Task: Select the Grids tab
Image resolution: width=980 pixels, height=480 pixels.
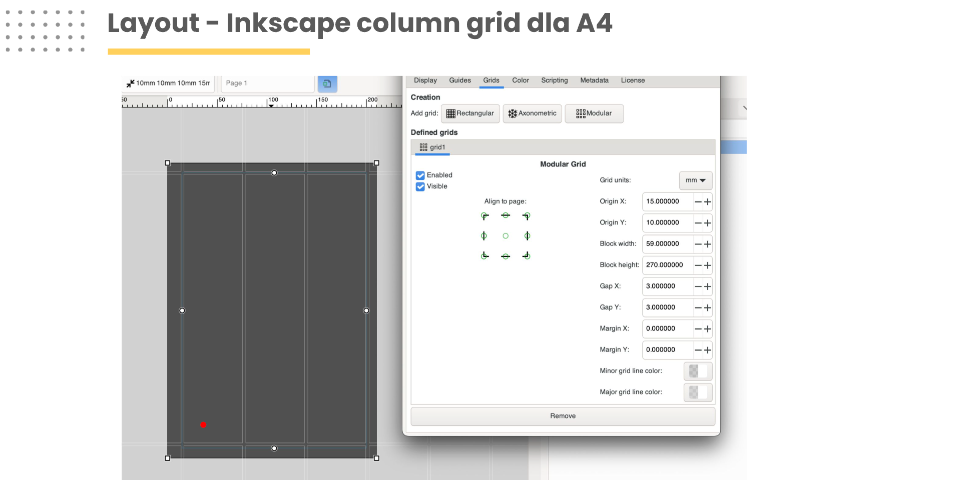Action: (x=491, y=80)
